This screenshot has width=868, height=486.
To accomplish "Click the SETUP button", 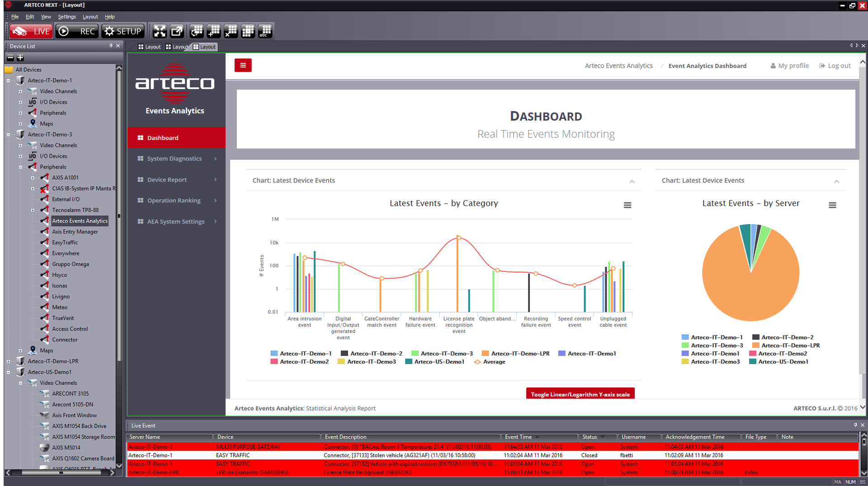I will click(x=122, y=31).
